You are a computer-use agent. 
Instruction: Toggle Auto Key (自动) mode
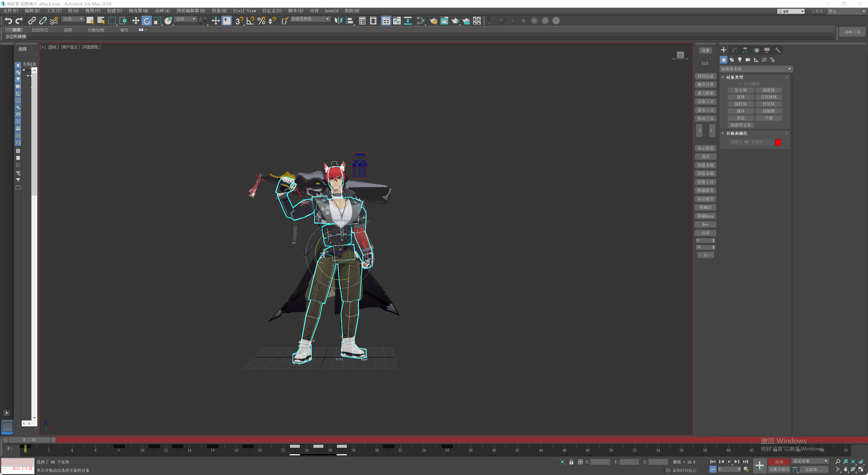click(779, 461)
